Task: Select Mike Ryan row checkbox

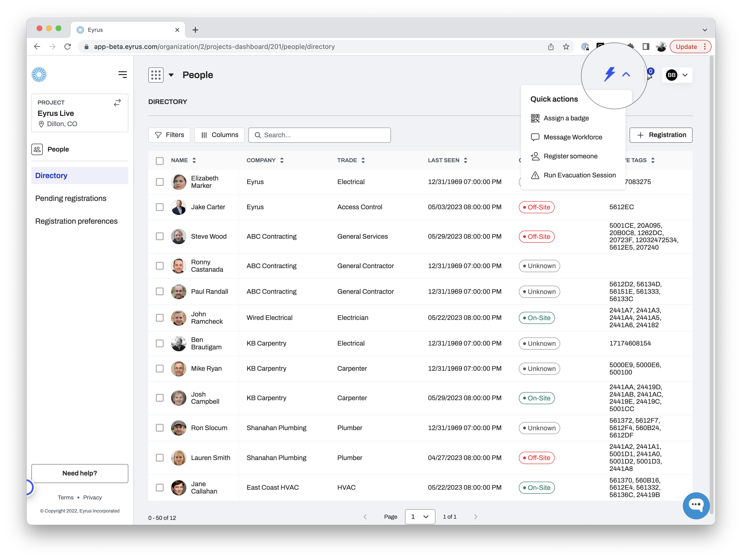Action: pos(160,369)
